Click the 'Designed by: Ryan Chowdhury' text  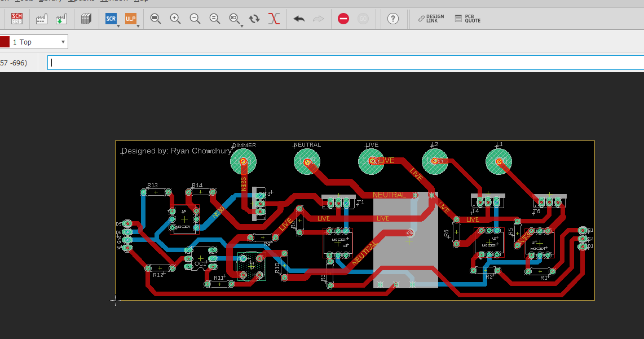177,151
